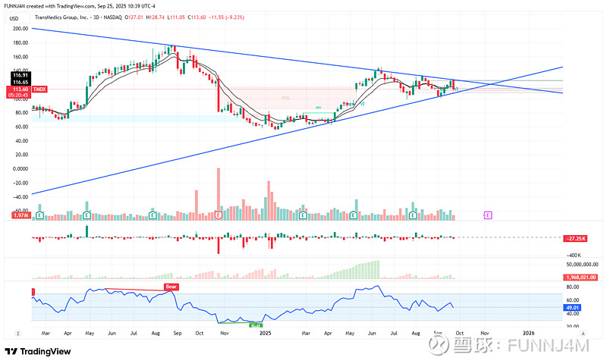Viewport: 607px width, 364px height.
Task: Click the 0.0000 price axis label
Action: coord(20,168)
